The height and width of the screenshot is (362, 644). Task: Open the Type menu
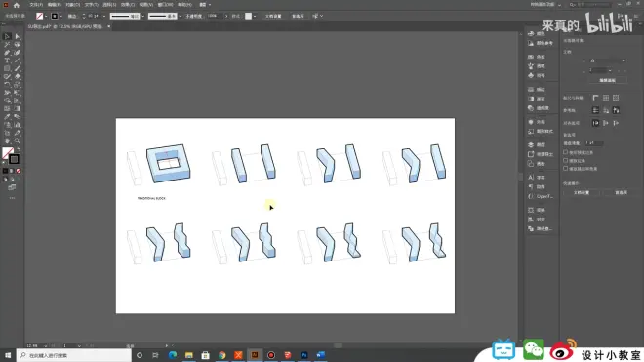(91, 5)
